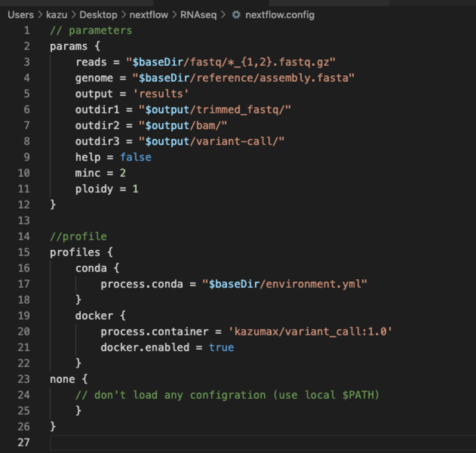Click the environment.yml path string
This screenshot has width=476, height=453.
(x=285, y=284)
